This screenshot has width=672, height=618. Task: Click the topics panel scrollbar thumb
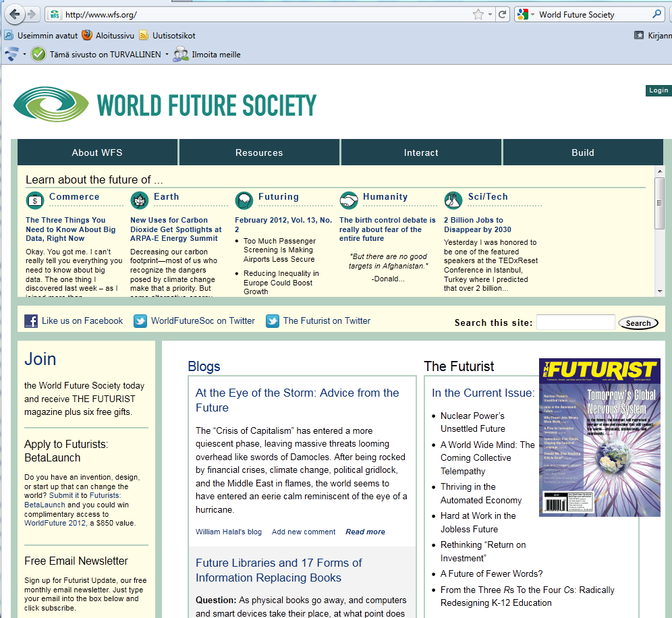click(660, 203)
